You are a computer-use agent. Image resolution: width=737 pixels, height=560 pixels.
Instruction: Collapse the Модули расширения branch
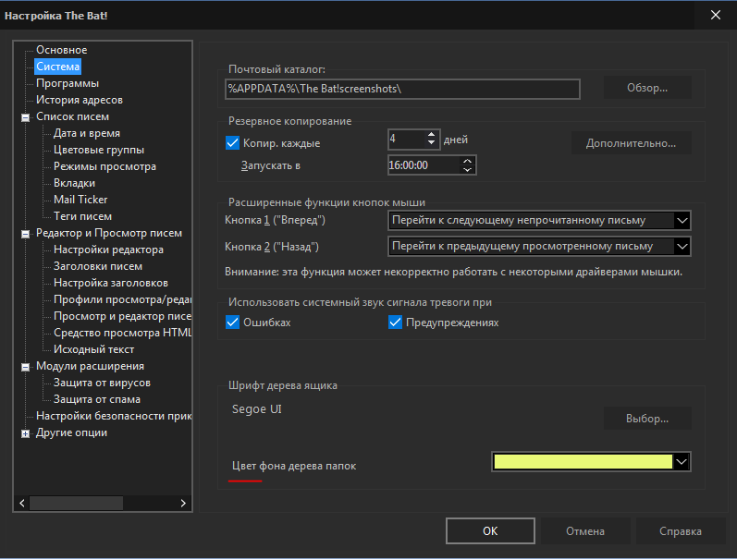pyautogui.click(x=25, y=367)
